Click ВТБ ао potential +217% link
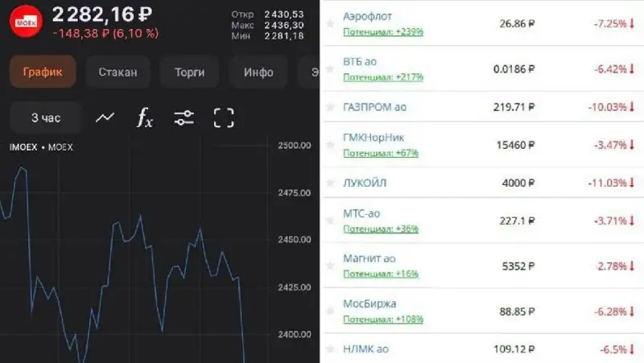Image resolution: width=644 pixels, height=363 pixels. point(383,77)
